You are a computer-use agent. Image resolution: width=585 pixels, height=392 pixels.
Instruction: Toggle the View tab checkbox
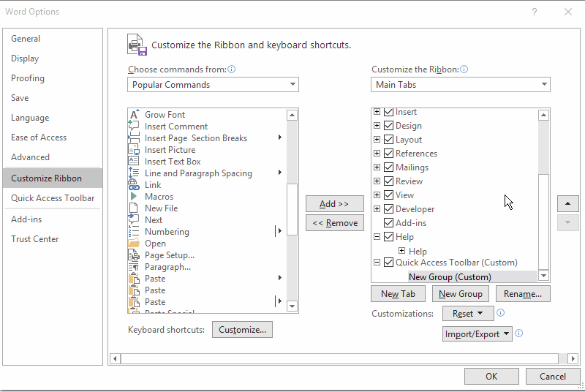pos(388,195)
